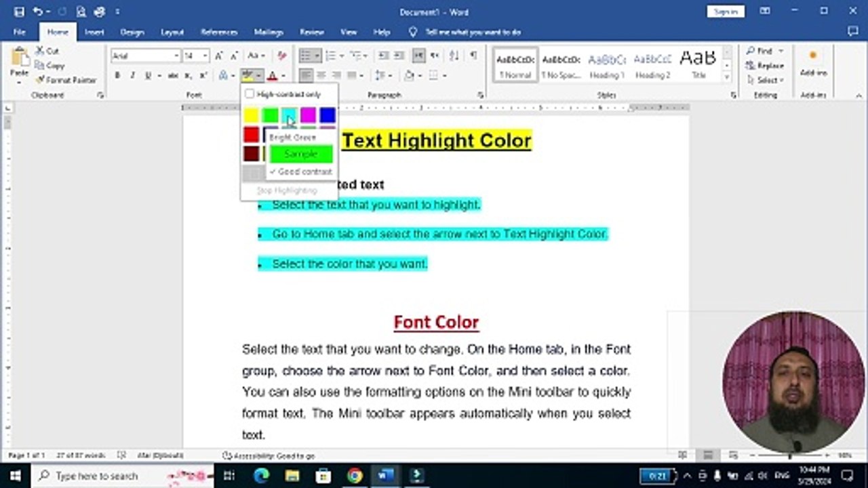Open the Review tab

(312, 32)
